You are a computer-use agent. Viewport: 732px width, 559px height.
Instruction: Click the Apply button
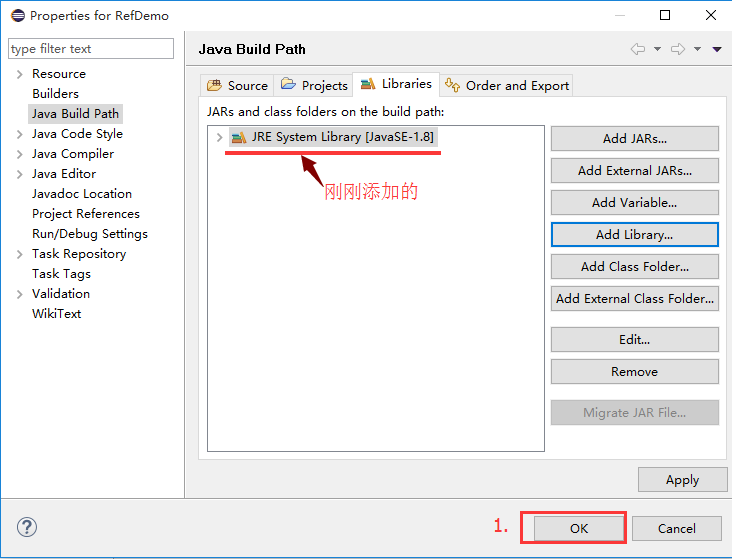point(682,480)
